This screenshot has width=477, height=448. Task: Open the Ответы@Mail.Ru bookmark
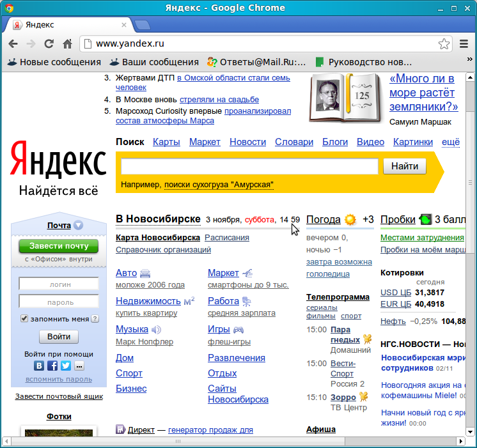[x=256, y=62]
